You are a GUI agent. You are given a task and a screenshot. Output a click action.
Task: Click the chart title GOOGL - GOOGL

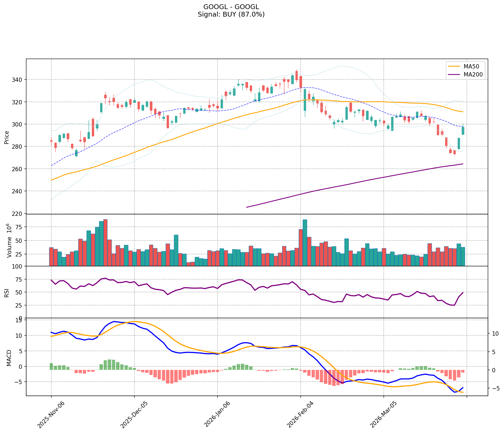pos(231,7)
